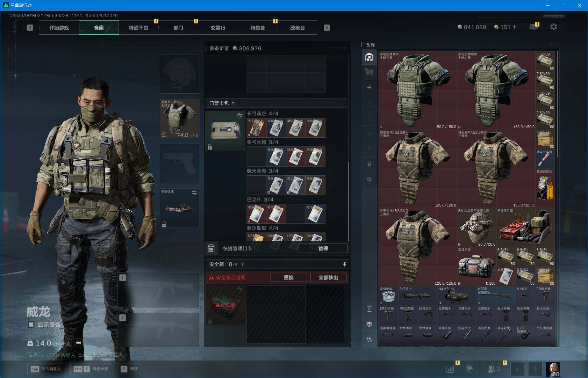588x378 pixels.
Task: Click the Q key previous-tab icon
Action: (30, 28)
